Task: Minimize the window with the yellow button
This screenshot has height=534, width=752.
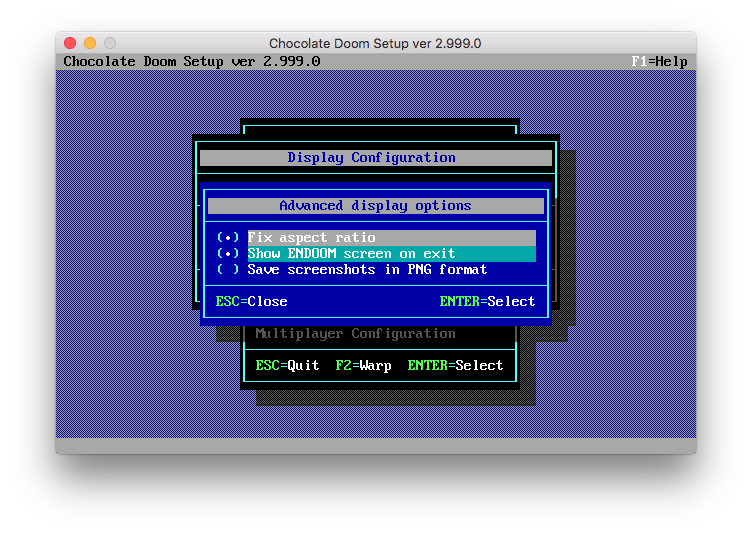Action: [90, 43]
